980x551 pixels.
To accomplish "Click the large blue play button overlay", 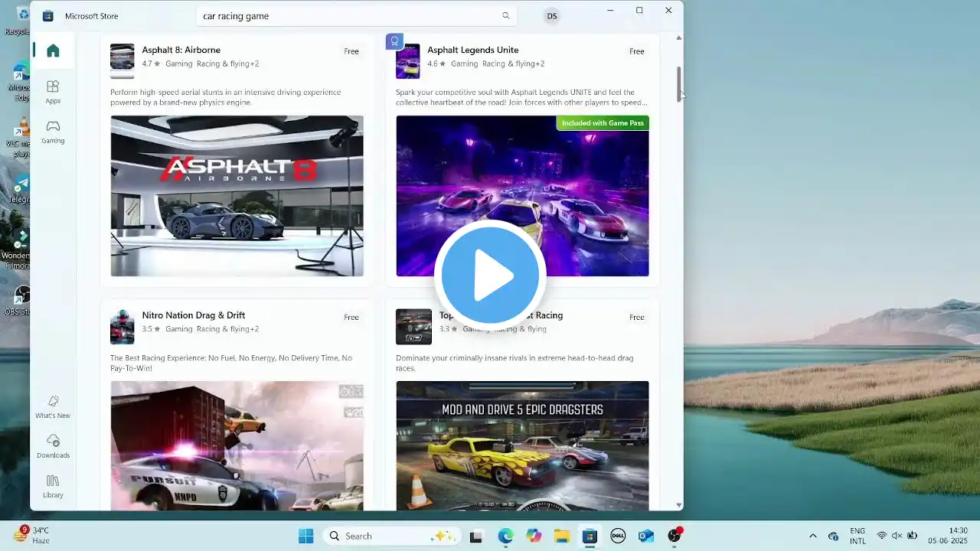I will click(x=490, y=275).
